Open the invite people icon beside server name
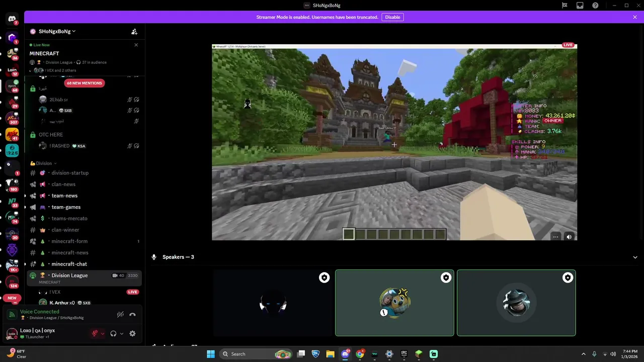This screenshot has width=644, height=362. [134, 32]
